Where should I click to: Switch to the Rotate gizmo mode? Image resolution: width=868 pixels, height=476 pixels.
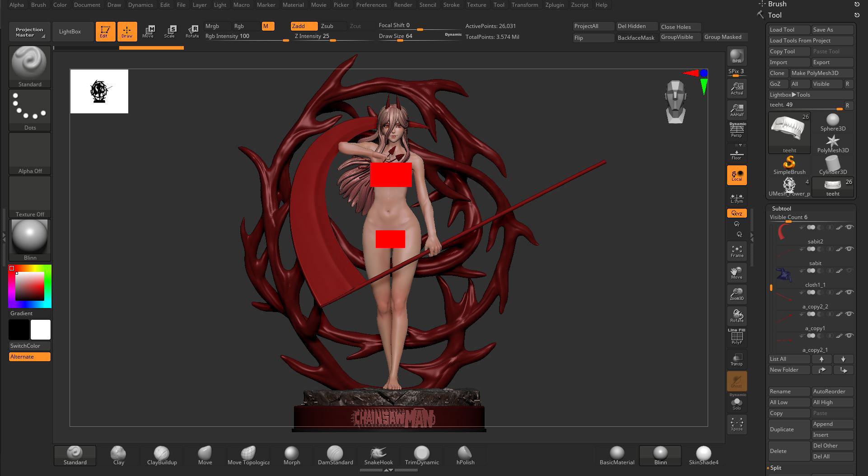192,32
